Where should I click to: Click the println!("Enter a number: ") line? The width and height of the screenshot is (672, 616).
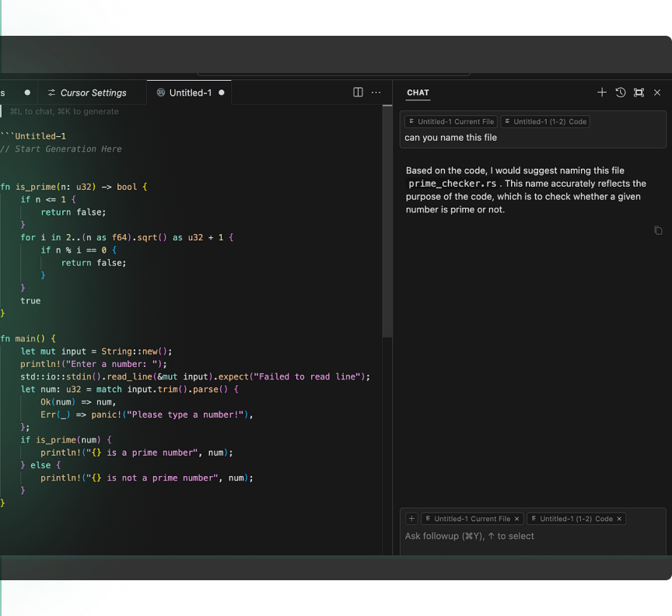pos(93,364)
